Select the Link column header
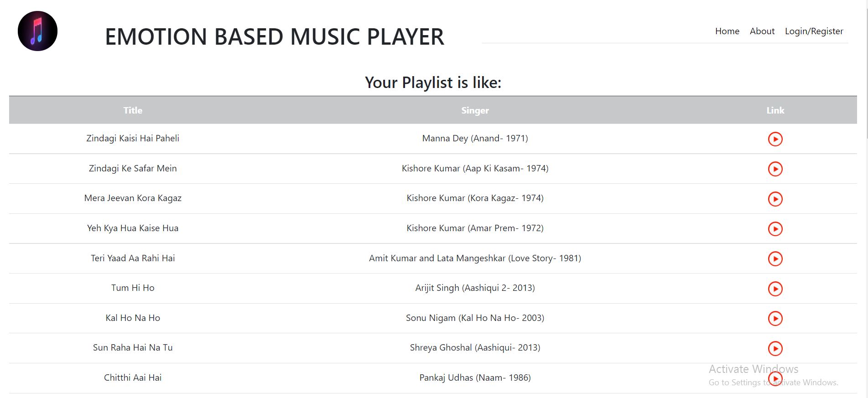Screen dimensions: 868x398 pyautogui.click(x=774, y=110)
